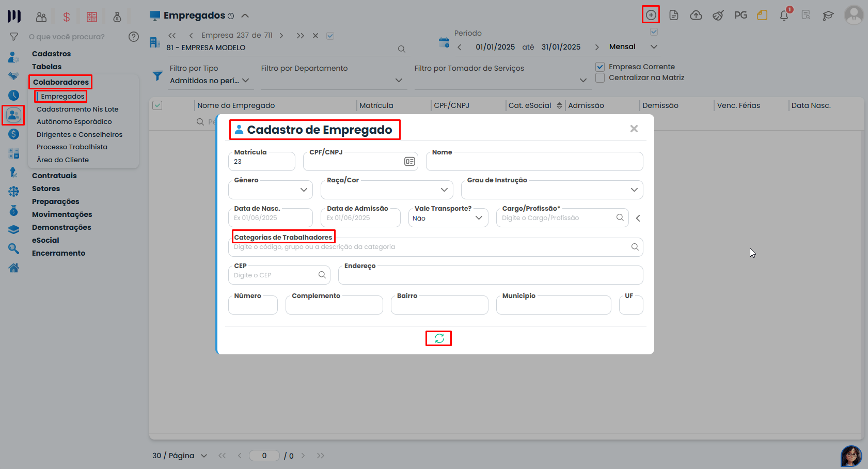The image size is (868, 469).
Task: Open Cadastramento Nis Lote menu item
Action: pos(77,109)
